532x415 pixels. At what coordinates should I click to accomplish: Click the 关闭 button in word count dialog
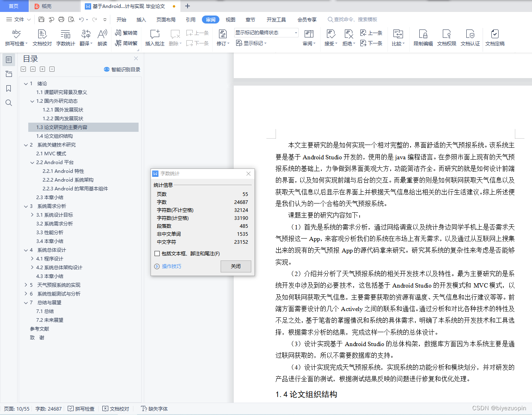coord(236,266)
